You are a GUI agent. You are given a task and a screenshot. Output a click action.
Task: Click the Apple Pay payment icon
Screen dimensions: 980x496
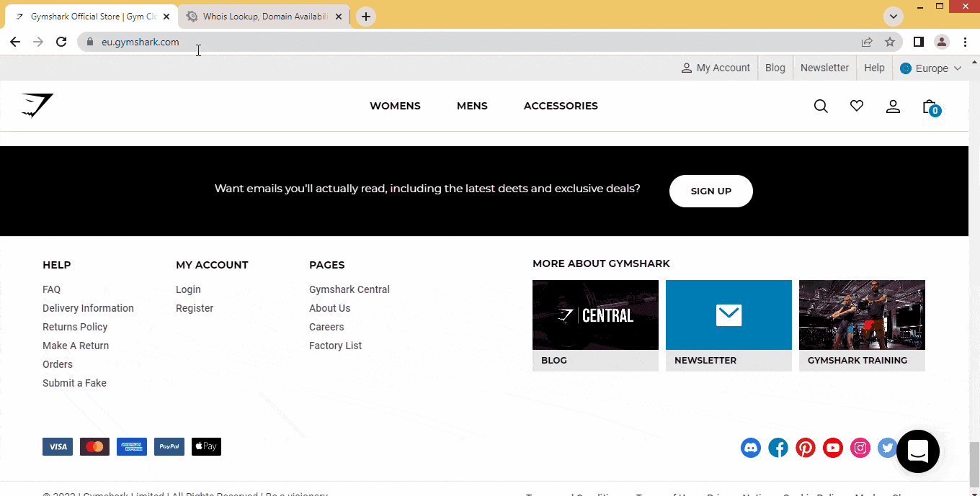[206, 446]
